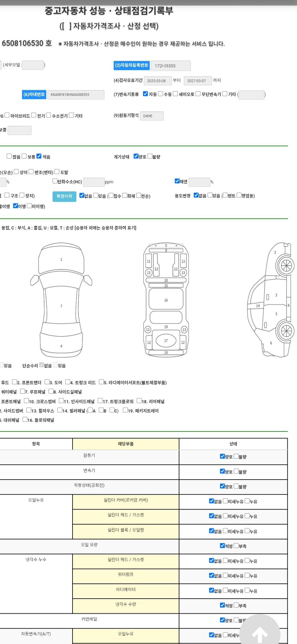Enable the 하이브리드 fuel checkbox

7,115
